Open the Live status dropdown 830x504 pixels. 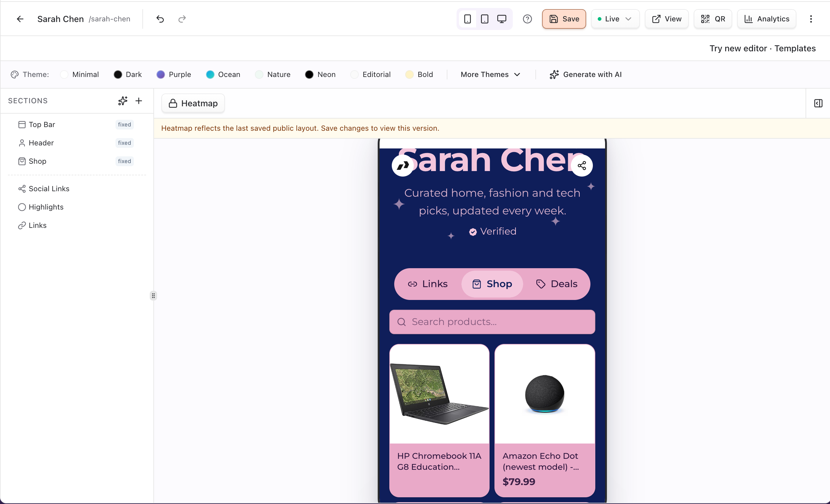coord(615,19)
